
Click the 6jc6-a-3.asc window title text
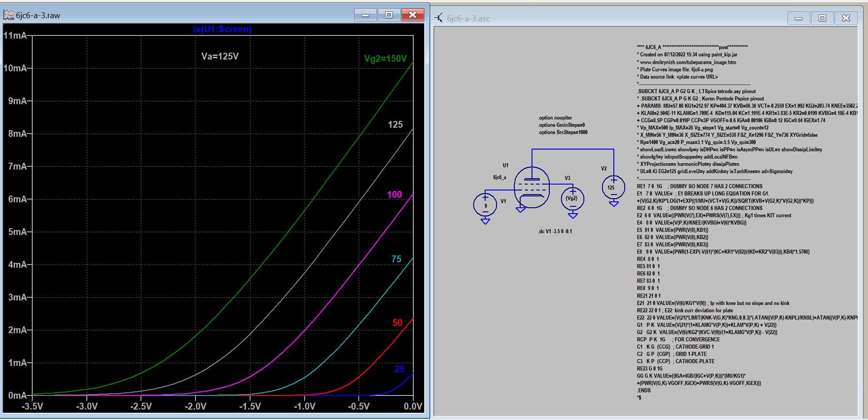coord(468,19)
